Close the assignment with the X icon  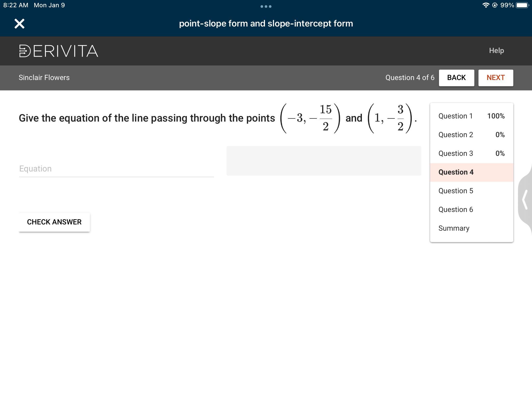(19, 24)
